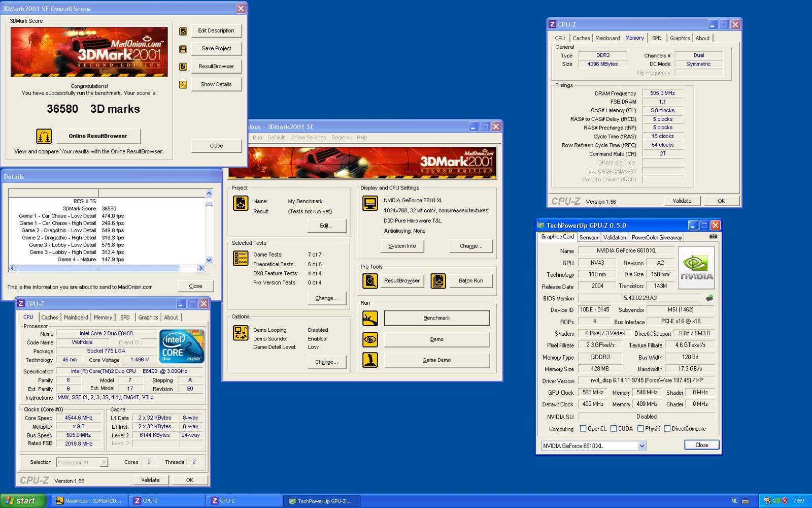This screenshot has width=812, height=508.
Task: Click the Display settings monitor icon
Action: pyautogui.click(x=370, y=203)
